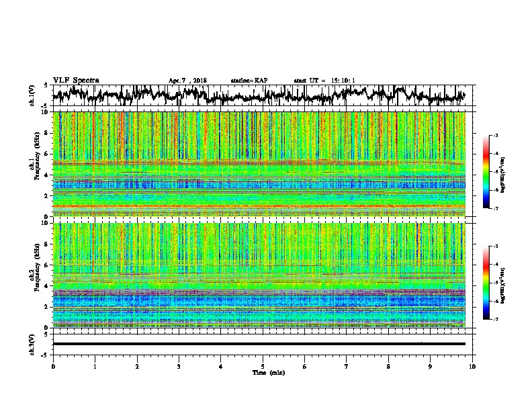Click the "4" kHz tick on ch.2 frequency axis
The height and width of the screenshot is (411, 532).
pos(46,286)
